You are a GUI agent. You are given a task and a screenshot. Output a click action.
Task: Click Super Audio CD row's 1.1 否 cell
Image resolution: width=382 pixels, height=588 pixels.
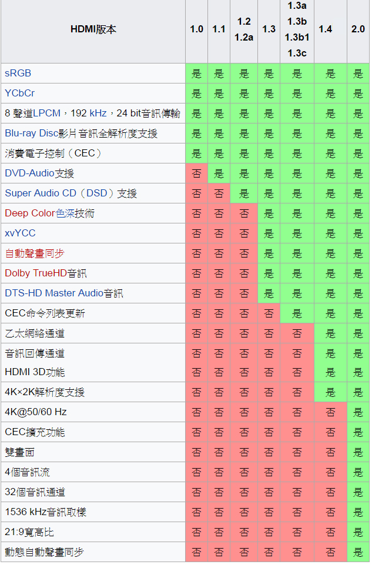[x=219, y=193]
